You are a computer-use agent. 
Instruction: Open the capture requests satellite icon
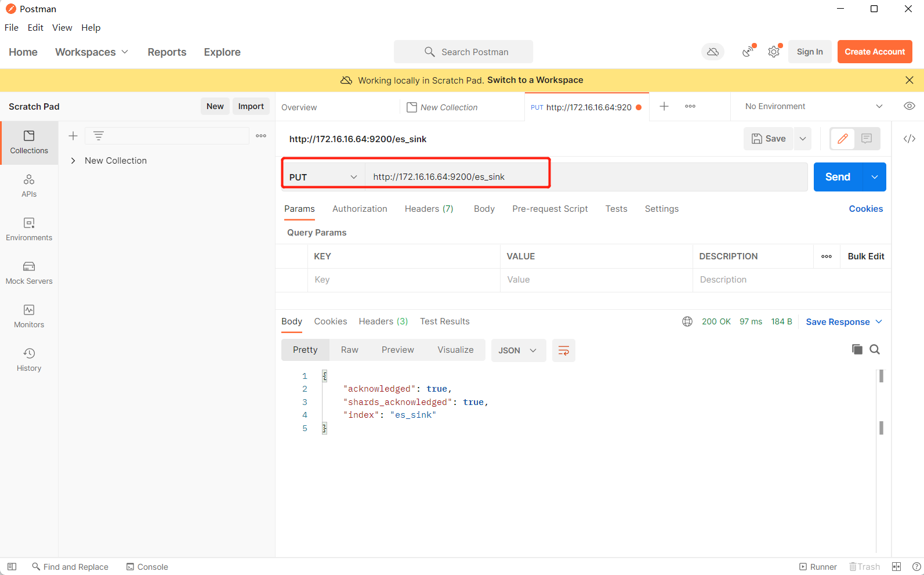tap(748, 52)
